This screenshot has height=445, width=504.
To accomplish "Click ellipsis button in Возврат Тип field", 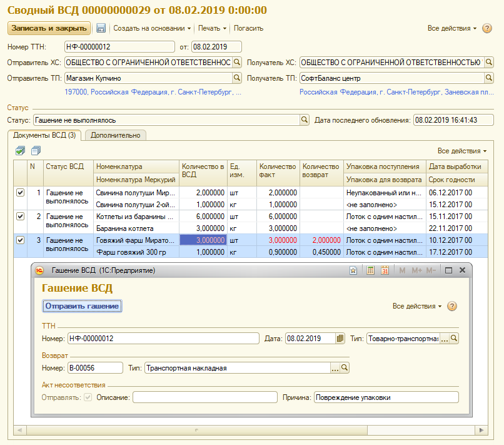I will coord(335,368).
